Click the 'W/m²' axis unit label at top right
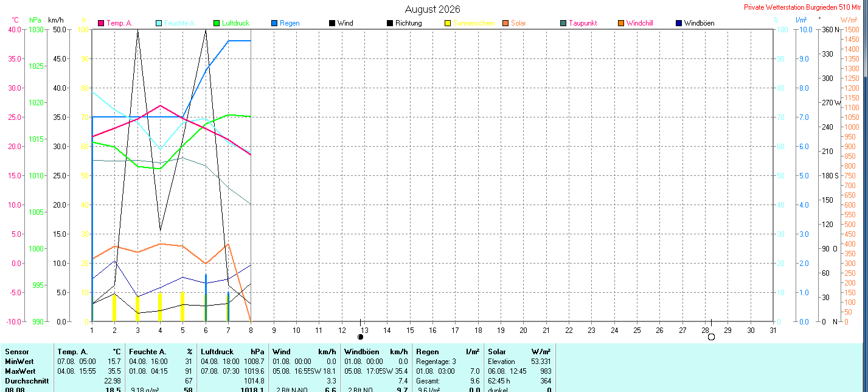Screen dimensions: 868x392 (x=849, y=20)
